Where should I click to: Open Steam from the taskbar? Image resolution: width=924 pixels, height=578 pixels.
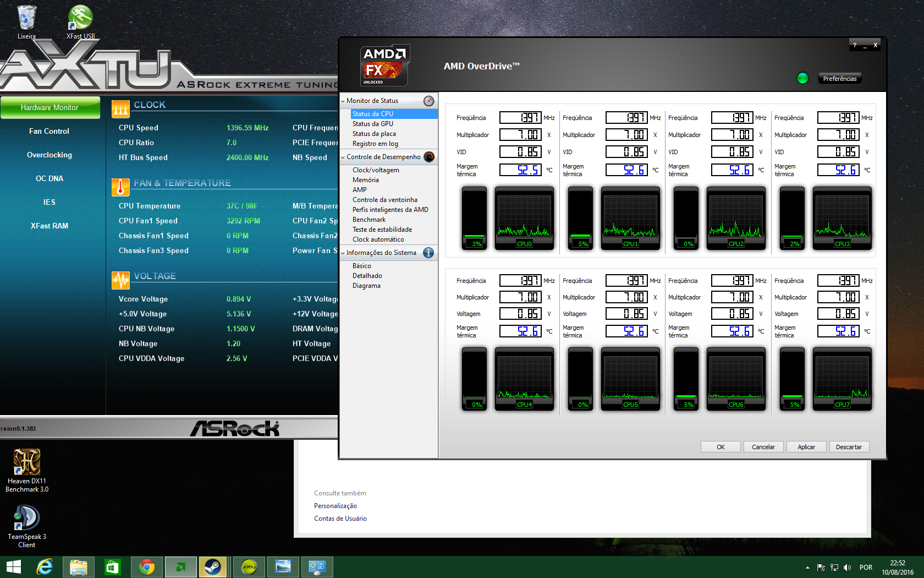213,567
